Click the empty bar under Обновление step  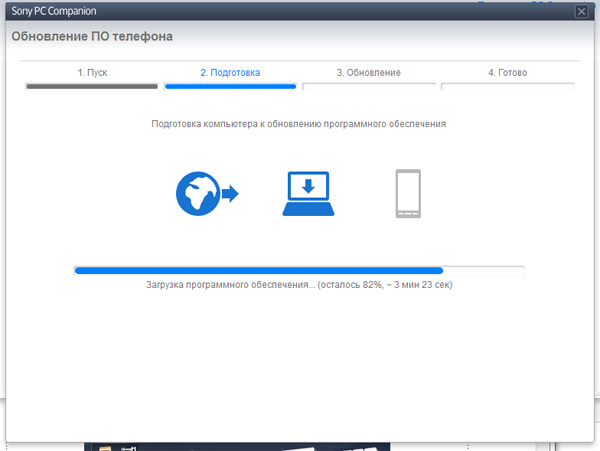368,87
